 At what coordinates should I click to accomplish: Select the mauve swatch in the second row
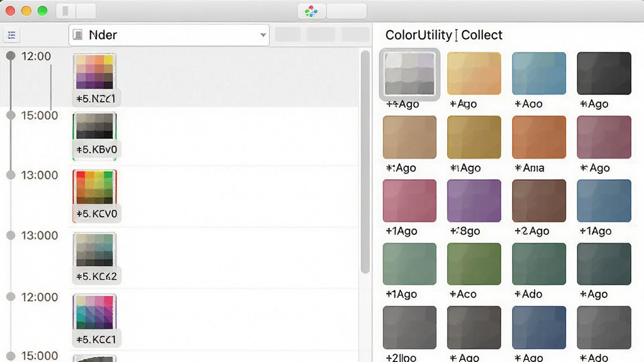tap(604, 137)
